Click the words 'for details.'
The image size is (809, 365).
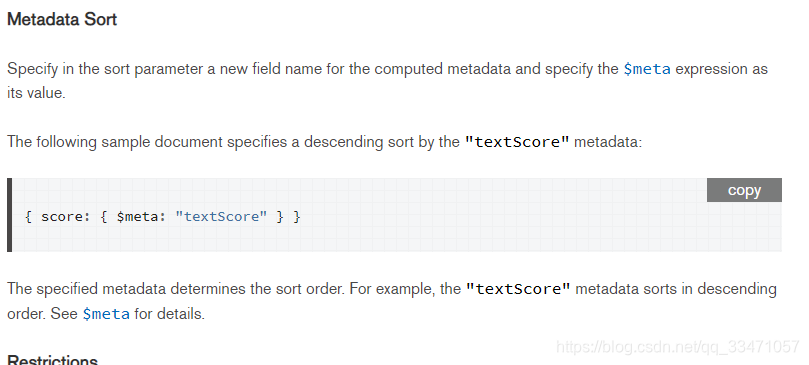tap(170, 314)
